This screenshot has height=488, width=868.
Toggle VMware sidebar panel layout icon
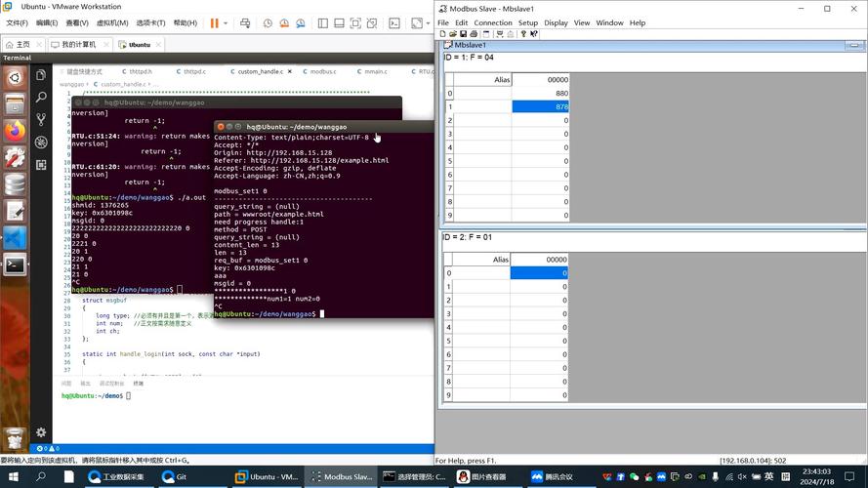323,23
